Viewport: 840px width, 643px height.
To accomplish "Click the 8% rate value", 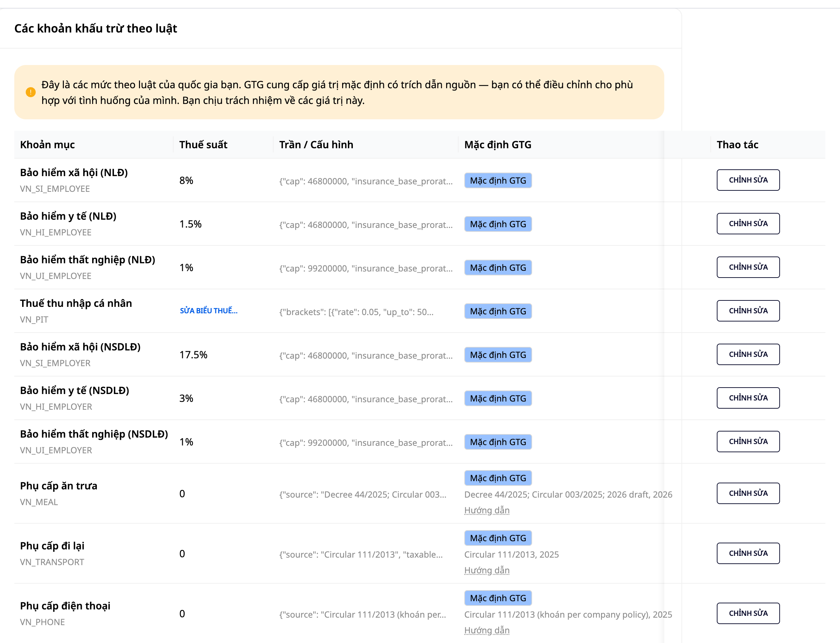I will [186, 181].
